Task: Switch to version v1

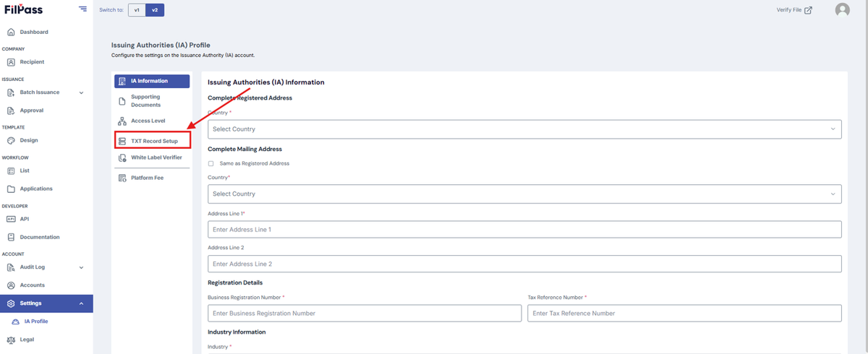Action: 137,10
